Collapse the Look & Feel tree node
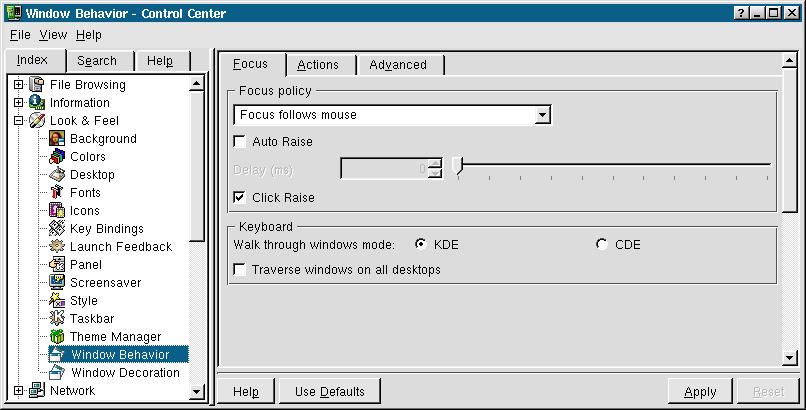 click(19, 120)
